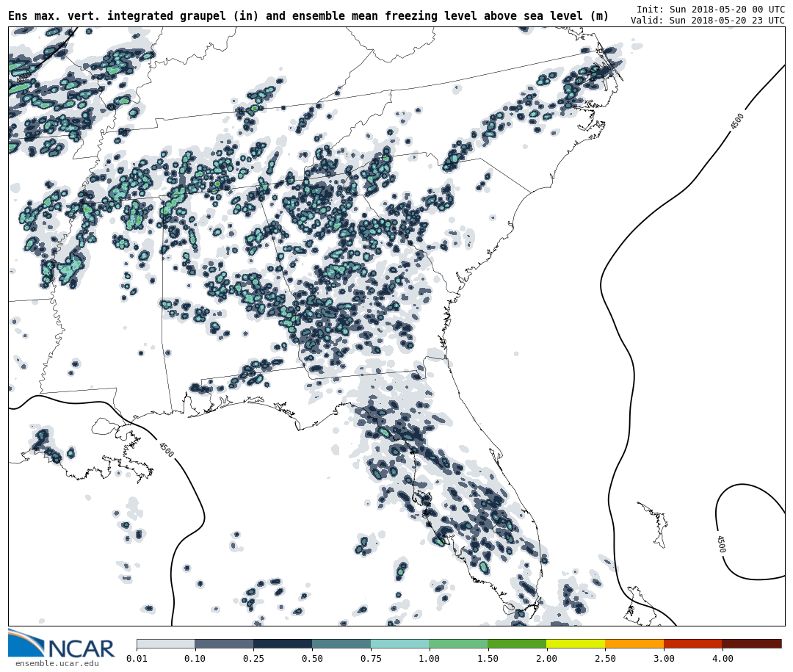The image size is (793, 672).
Task: Select the red 3.00–4.00 colorbar swatch
Action: 692,643
